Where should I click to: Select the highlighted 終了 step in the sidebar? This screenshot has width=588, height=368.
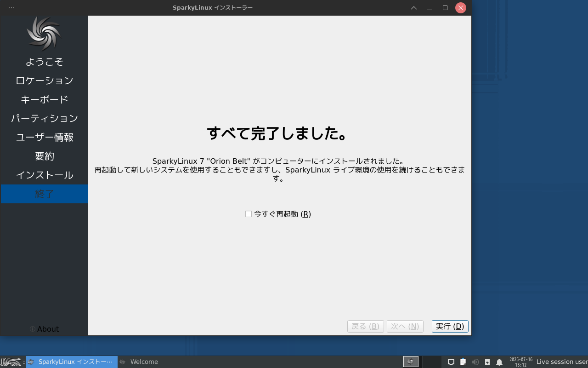(x=45, y=194)
